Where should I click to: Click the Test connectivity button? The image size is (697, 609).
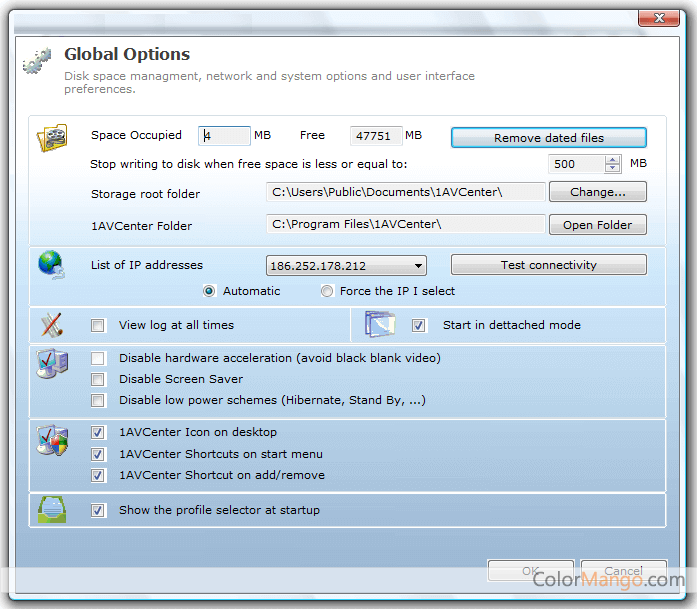click(548, 265)
